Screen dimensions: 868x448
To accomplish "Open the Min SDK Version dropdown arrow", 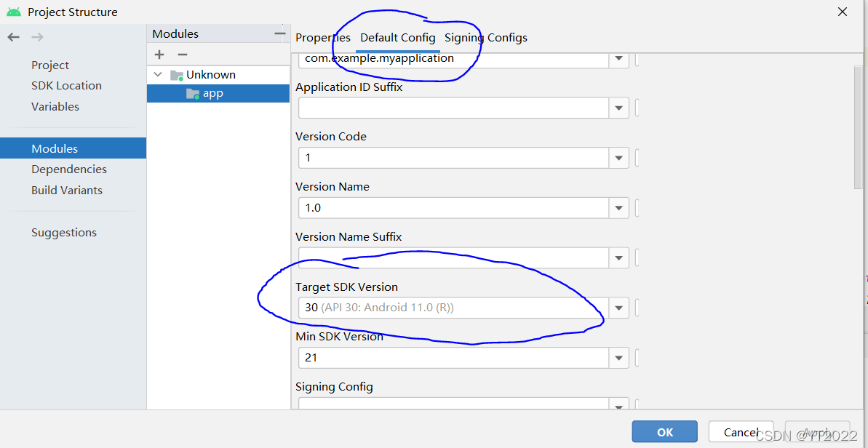I will pyautogui.click(x=619, y=357).
